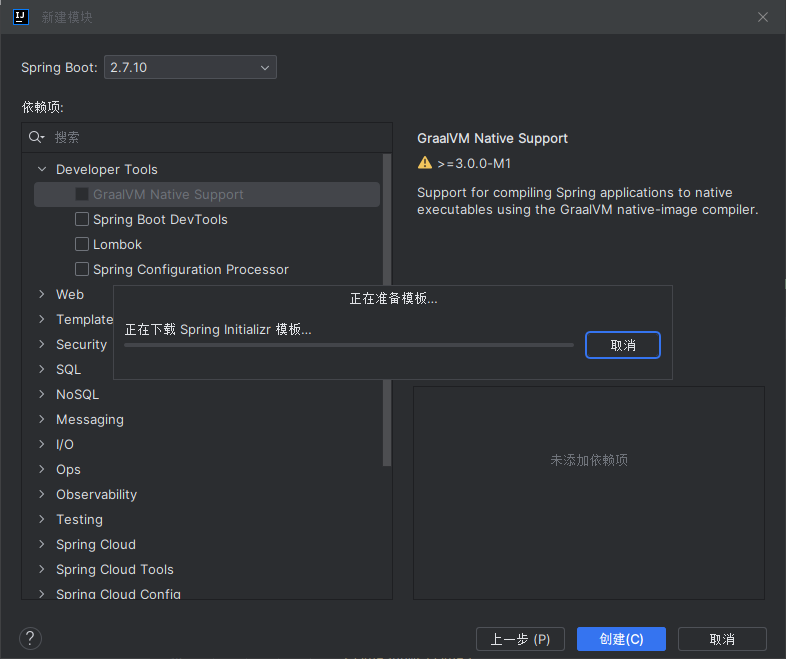Expand the NoSQL category
The height and width of the screenshot is (659, 786).
pos(42,394)
